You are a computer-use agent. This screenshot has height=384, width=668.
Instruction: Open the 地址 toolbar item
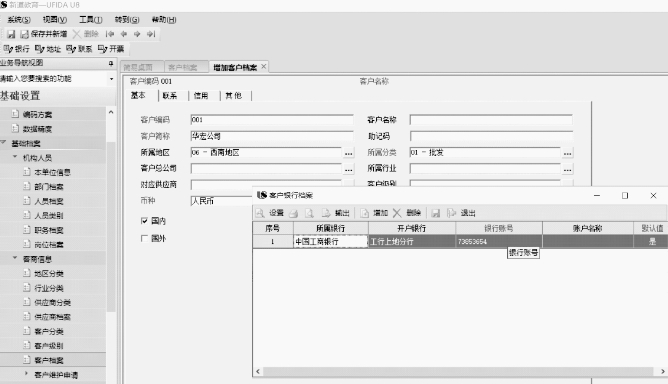tap(48, 49)
